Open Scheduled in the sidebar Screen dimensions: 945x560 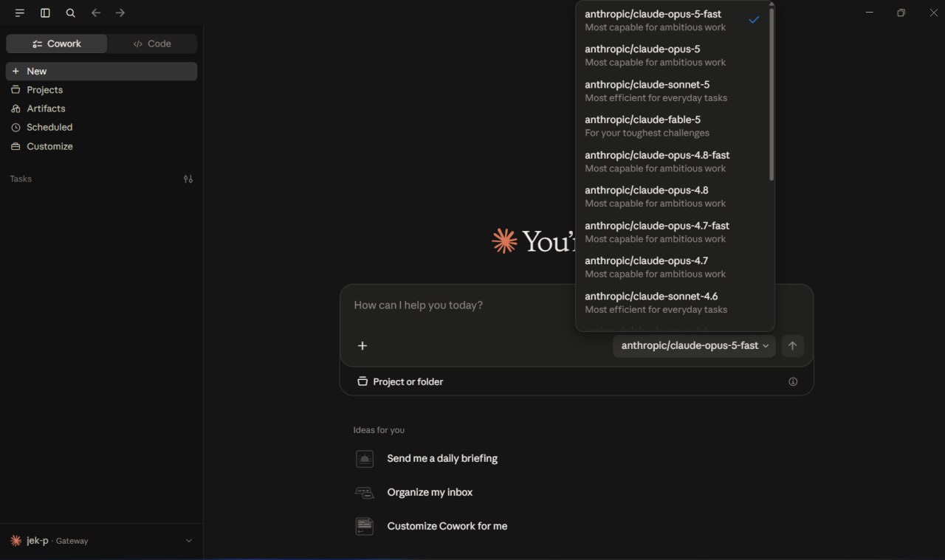102,128
